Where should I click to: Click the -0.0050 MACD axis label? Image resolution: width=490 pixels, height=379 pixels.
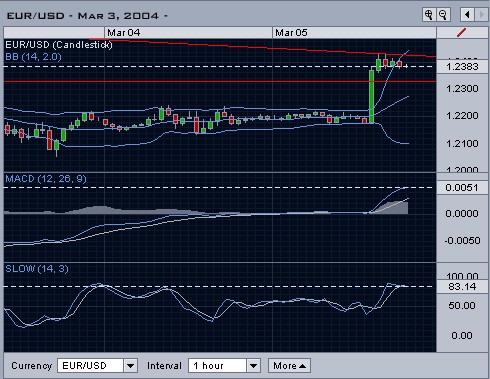pyautogui.click(x=462, y=240)
